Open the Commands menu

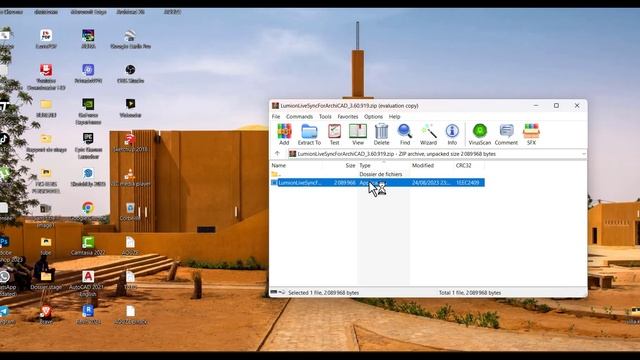299,117
